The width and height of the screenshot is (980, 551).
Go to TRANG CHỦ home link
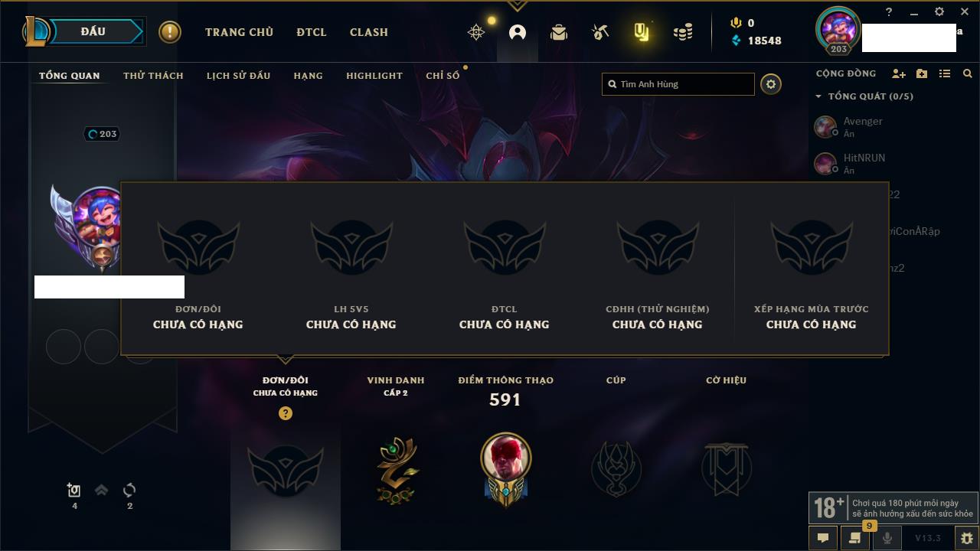pyautogui.click(x=239, y=32)
